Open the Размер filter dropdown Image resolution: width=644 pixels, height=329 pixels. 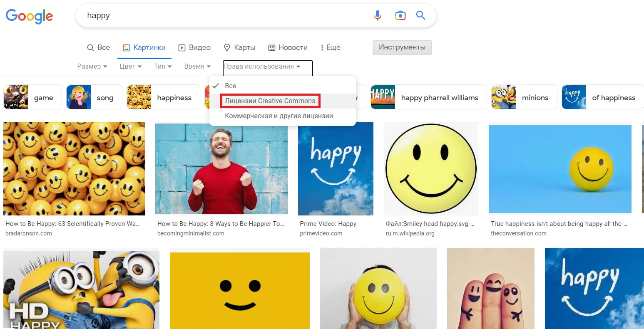pyautogui.click(x=92, y=66)
